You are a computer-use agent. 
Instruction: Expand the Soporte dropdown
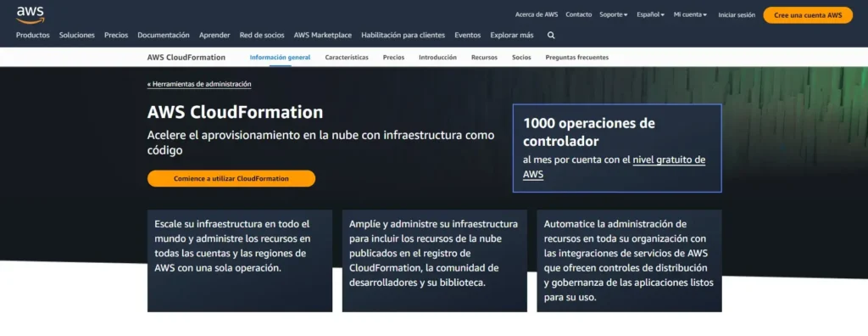[614, 15]
